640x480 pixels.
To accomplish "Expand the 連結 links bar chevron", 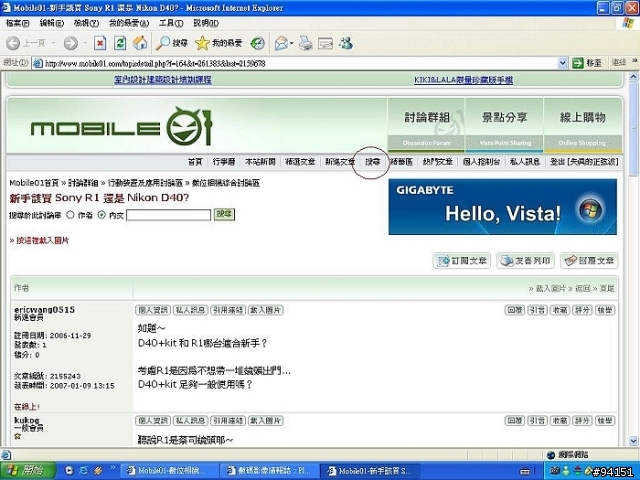I will tap(635, 61).
